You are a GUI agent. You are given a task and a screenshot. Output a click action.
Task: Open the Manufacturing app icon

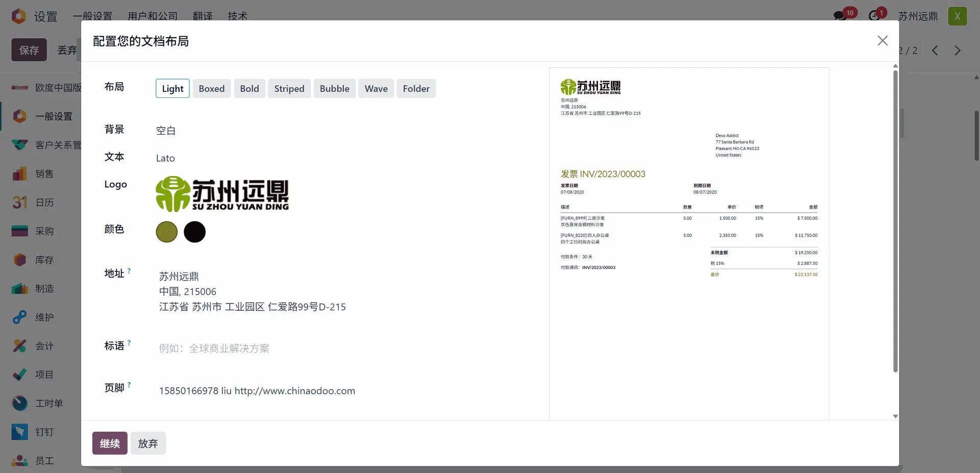click(x=19, y=289)
